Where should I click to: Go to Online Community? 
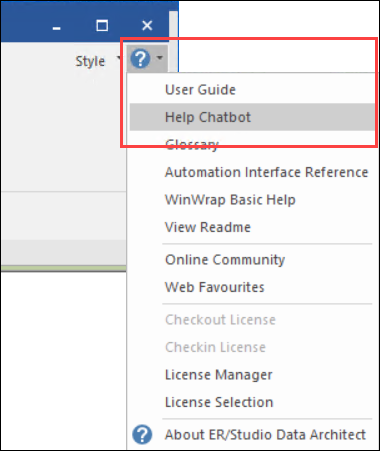[252, 260]
